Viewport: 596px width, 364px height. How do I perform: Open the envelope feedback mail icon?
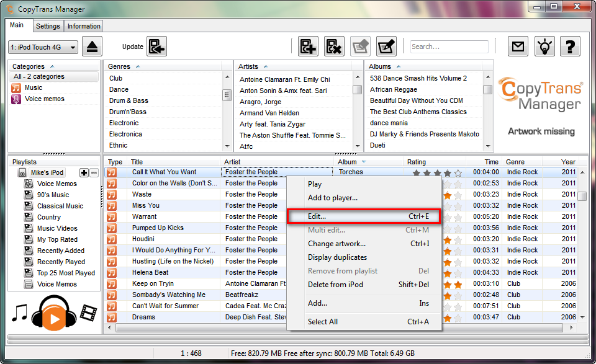(x=518, y=47)
